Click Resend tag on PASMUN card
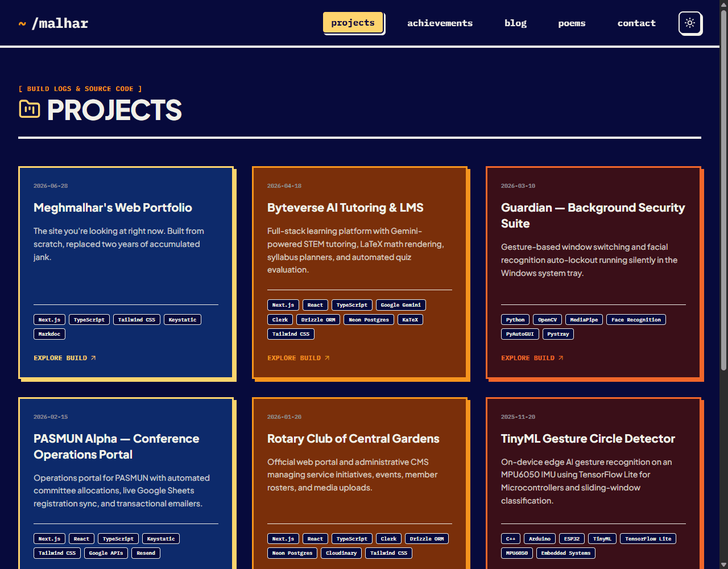The height and width of the screenshot is (569, 728). pyautogui.click(x=146, y=553)
